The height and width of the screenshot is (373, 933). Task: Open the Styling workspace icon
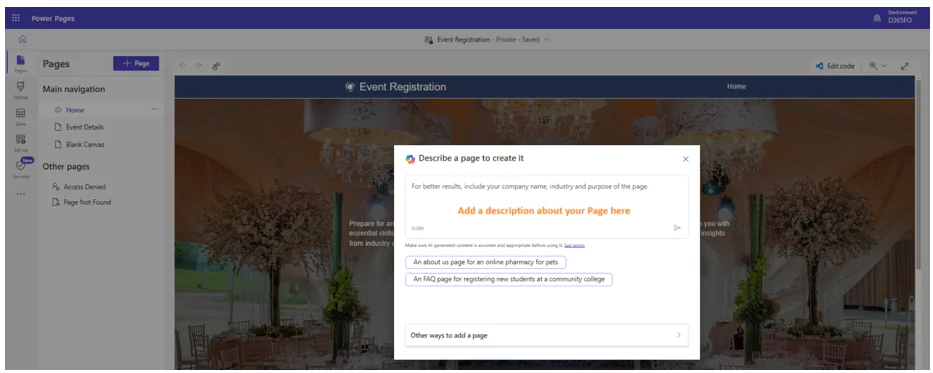21,89
